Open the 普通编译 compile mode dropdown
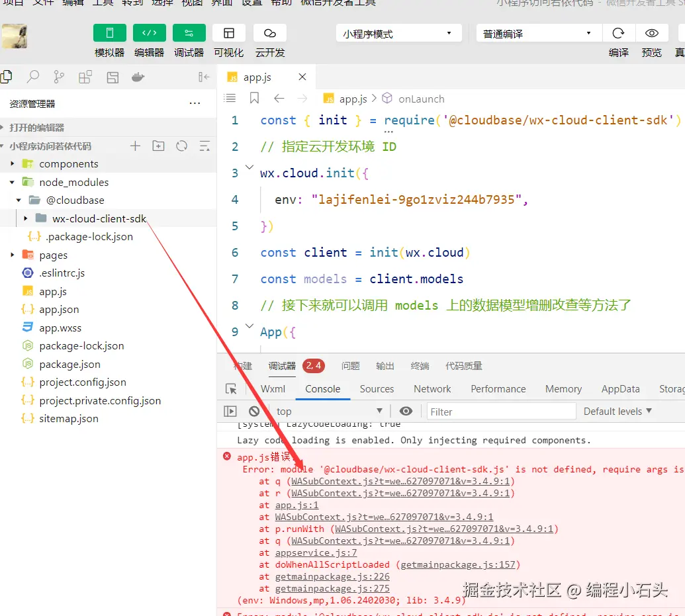The height and width of the screenshot is (616, 685). 539,34
